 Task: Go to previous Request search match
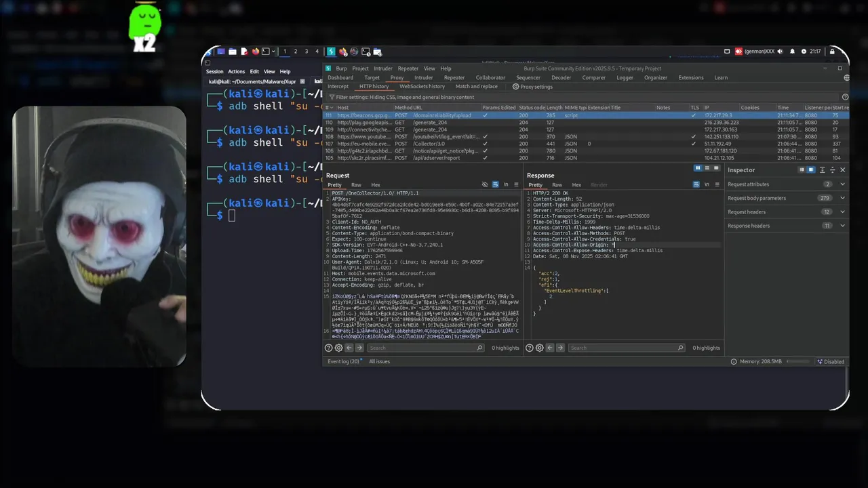click(349, 348)
